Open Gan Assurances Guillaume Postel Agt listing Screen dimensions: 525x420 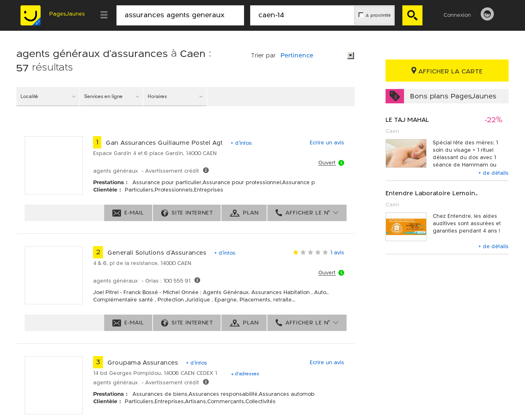(164, 143)
